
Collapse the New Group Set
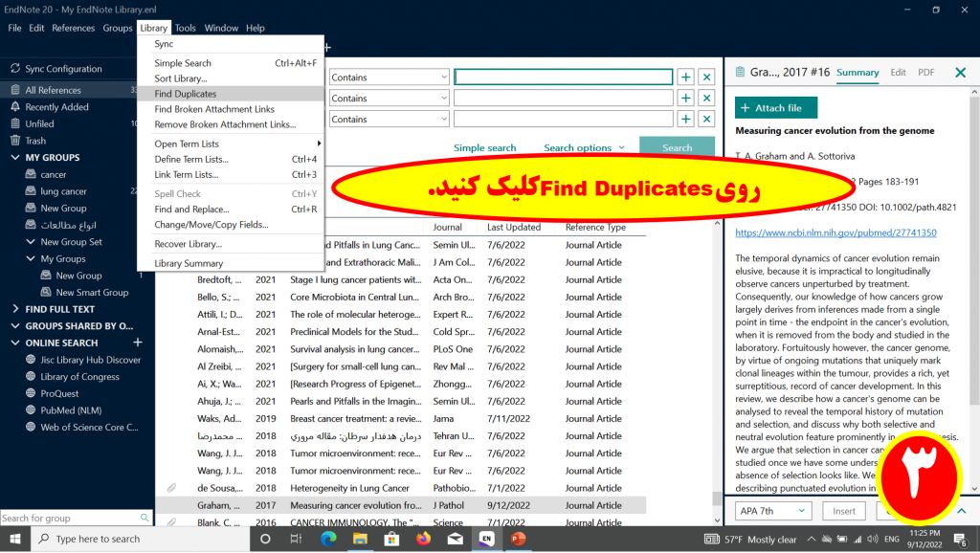pos(30,242)
